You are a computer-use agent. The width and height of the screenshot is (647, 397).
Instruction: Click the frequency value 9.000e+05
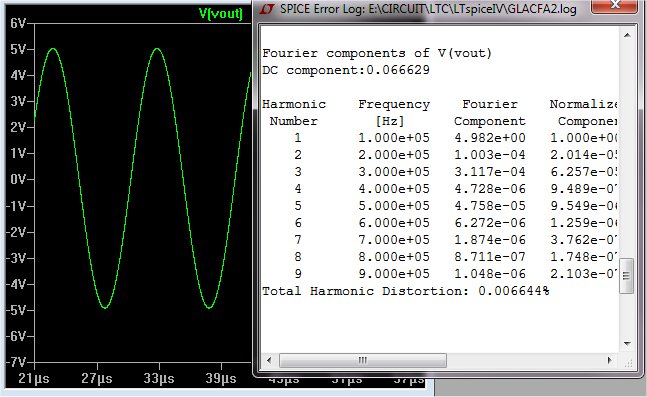[394, 274]
